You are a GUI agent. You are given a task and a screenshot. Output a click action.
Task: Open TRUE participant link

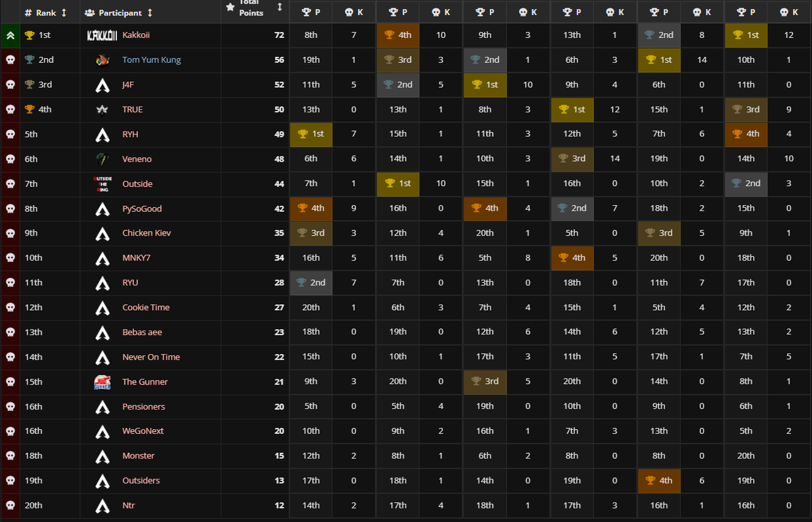pos(133,109)
